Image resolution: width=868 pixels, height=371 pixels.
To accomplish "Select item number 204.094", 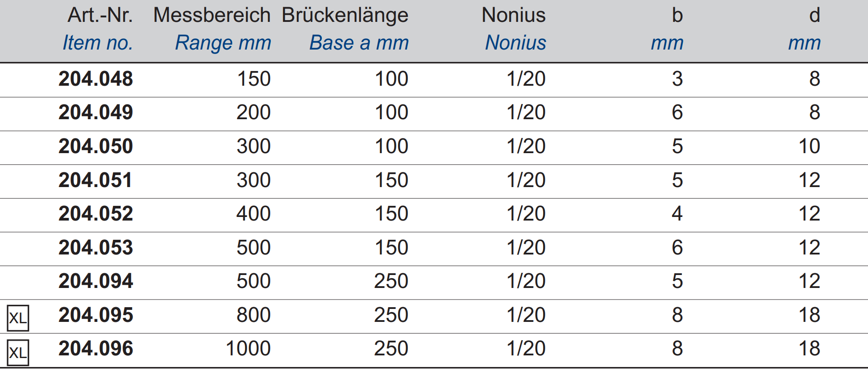I will pyautogui.click(x=96, y=281).
